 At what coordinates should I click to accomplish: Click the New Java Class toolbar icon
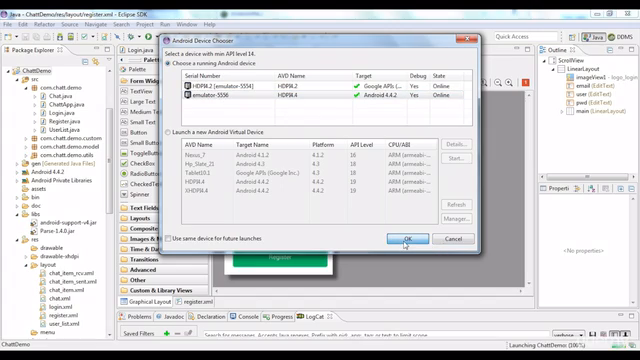104,37
